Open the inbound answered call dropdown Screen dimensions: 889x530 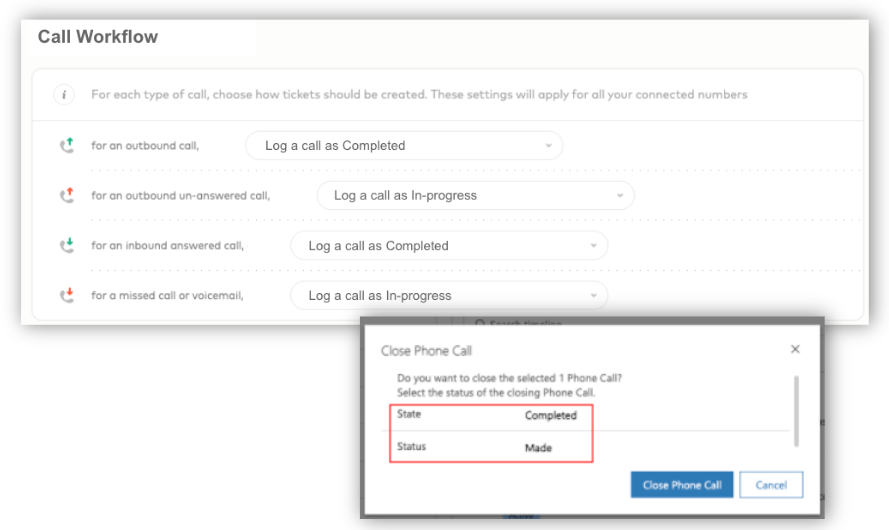[449, 245]
